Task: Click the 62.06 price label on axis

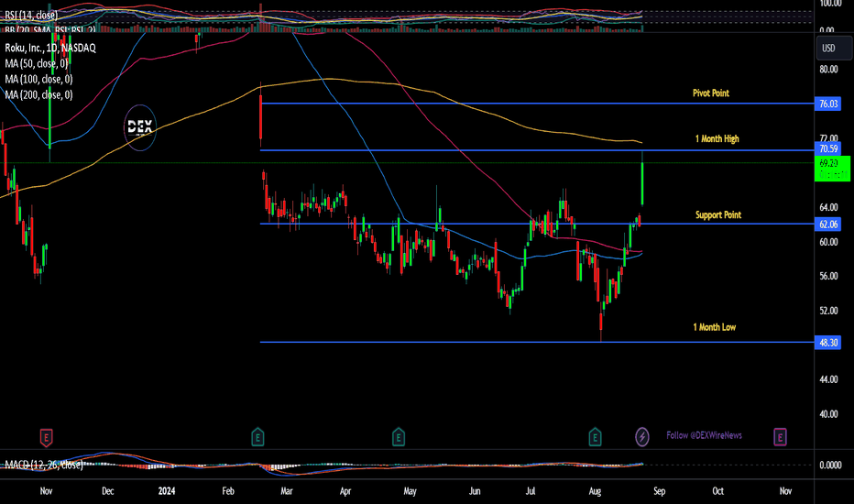Action: pyautogui.click(x=827, y=224)
